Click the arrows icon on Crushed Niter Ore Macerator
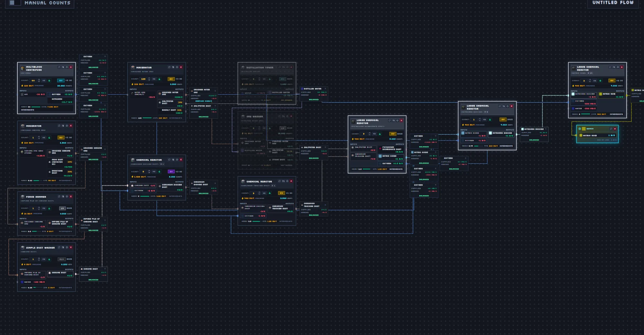 [173, 67]
